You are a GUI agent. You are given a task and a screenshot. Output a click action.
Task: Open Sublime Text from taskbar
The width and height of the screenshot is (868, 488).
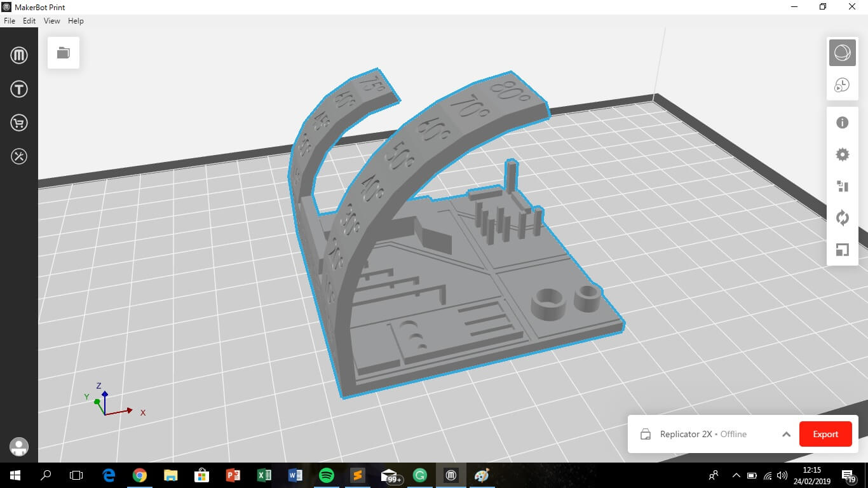tap(358, 475)
